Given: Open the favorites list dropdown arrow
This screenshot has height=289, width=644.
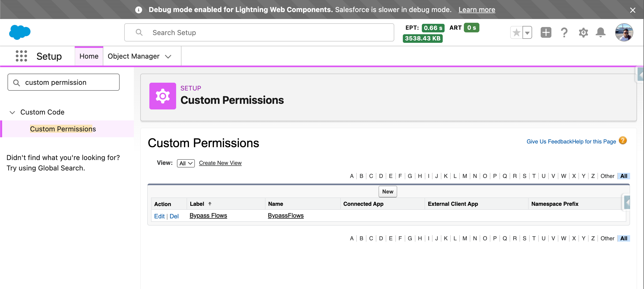Looking at the screenshot, I should (x=527, y=32).
